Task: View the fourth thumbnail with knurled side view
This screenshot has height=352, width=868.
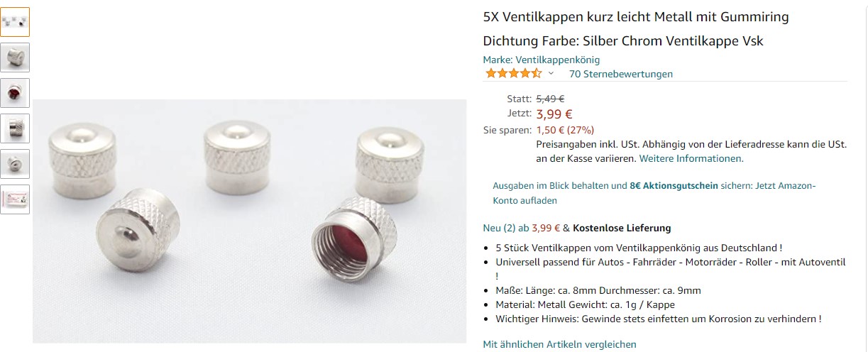Action: tap(15, 128)
